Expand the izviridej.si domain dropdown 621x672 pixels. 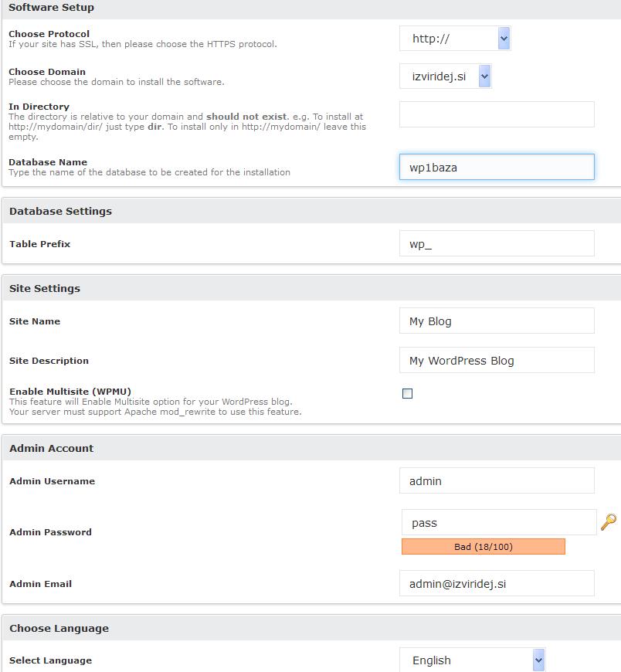pos(446,76)
